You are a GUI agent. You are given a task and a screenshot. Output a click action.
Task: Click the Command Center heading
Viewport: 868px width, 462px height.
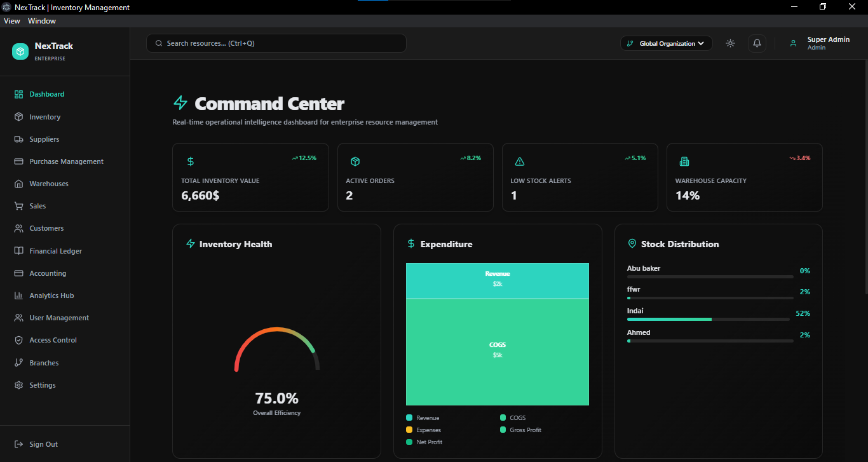click(269, 104)
